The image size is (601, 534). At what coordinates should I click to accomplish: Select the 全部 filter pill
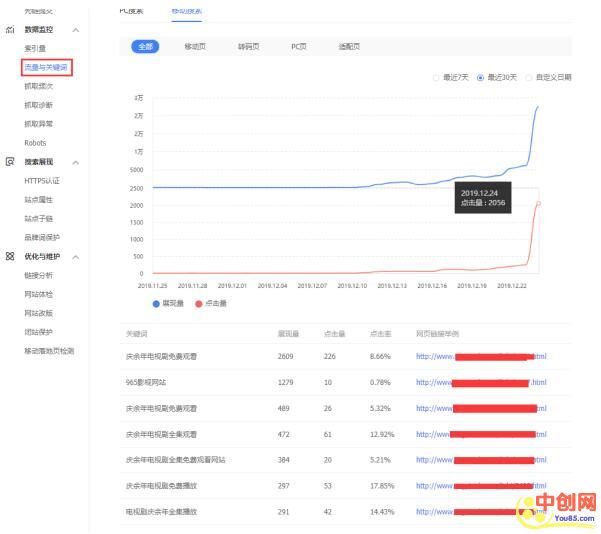(x=146, y=47)
